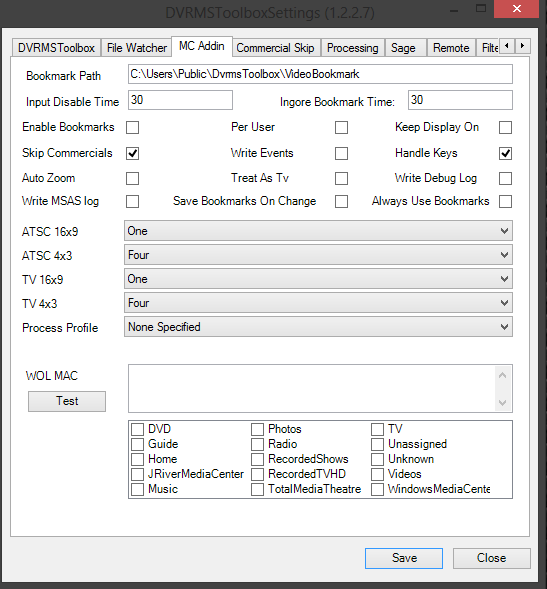
Task: Enable Auto Zoom
Action: click(x=132, y=178)
